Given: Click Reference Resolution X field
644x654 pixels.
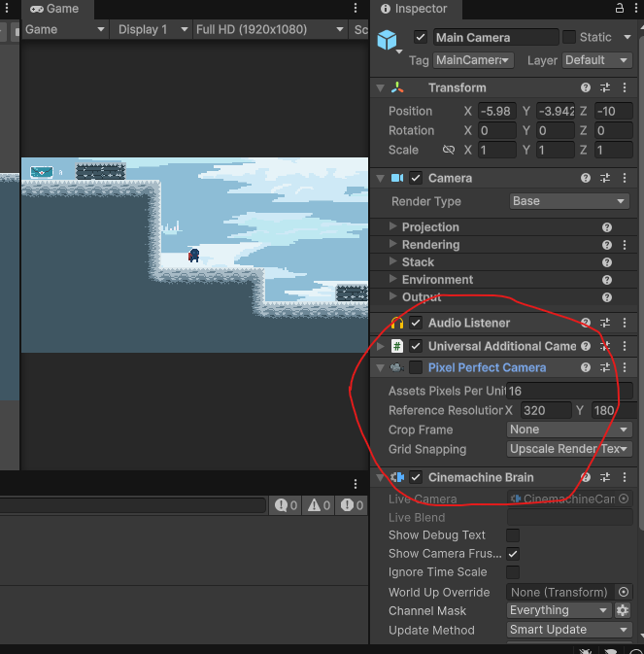Looking at the screenshot, I should point(546,410).
